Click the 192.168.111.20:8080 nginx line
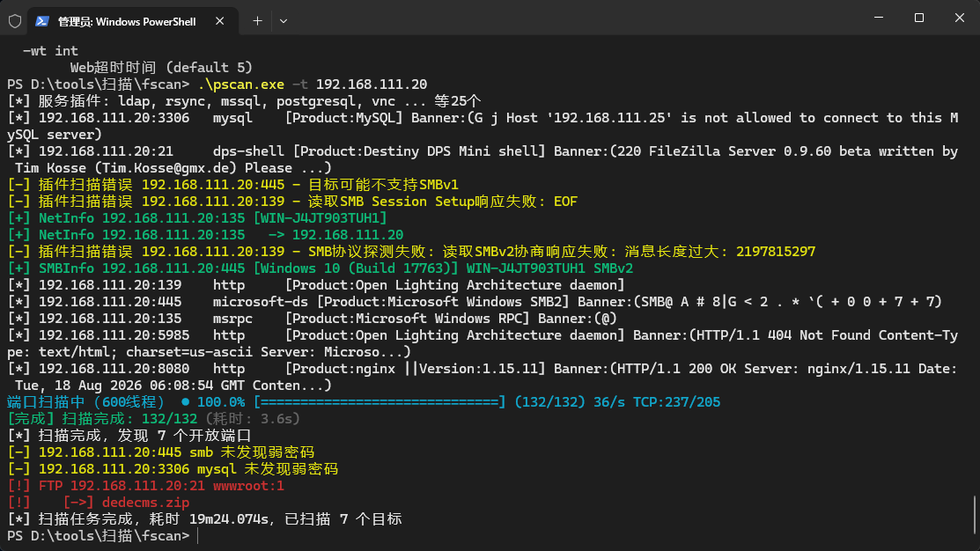Viewport: 980px width, 551px height. coord(483,378)
